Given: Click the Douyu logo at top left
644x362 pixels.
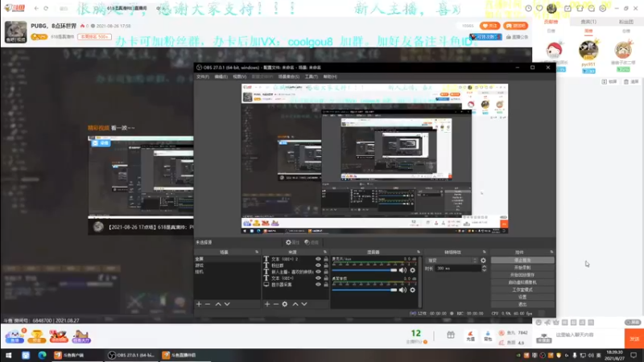Looking at the screenshot, I should 14,8.
